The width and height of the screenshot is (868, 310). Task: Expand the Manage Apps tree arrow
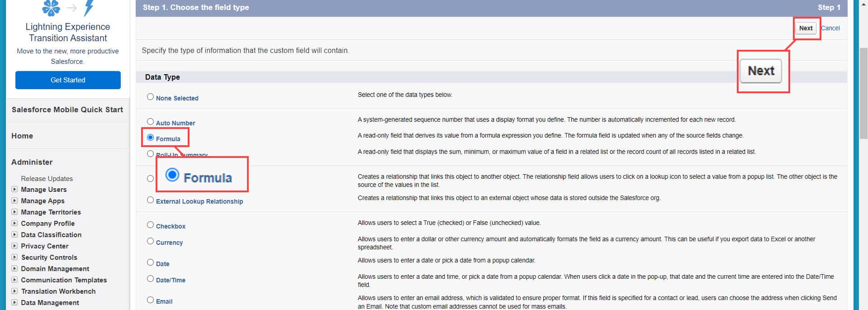14,200
